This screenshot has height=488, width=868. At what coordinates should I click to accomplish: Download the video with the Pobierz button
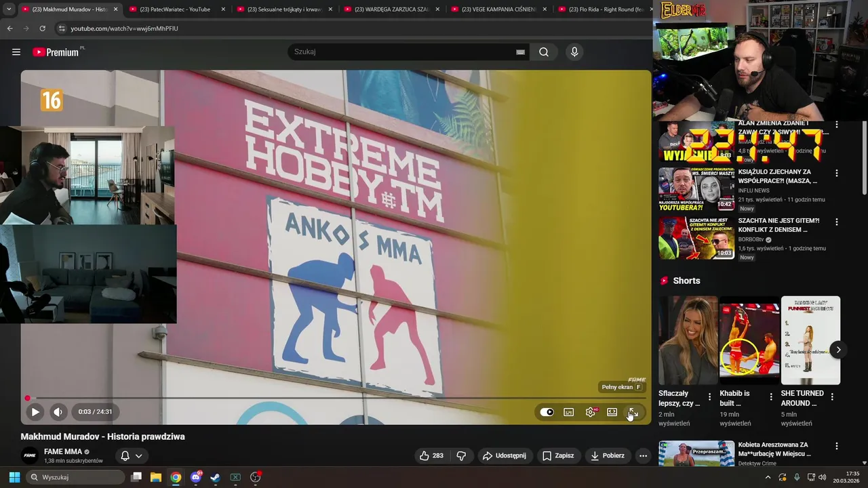[x=608, y=455]
